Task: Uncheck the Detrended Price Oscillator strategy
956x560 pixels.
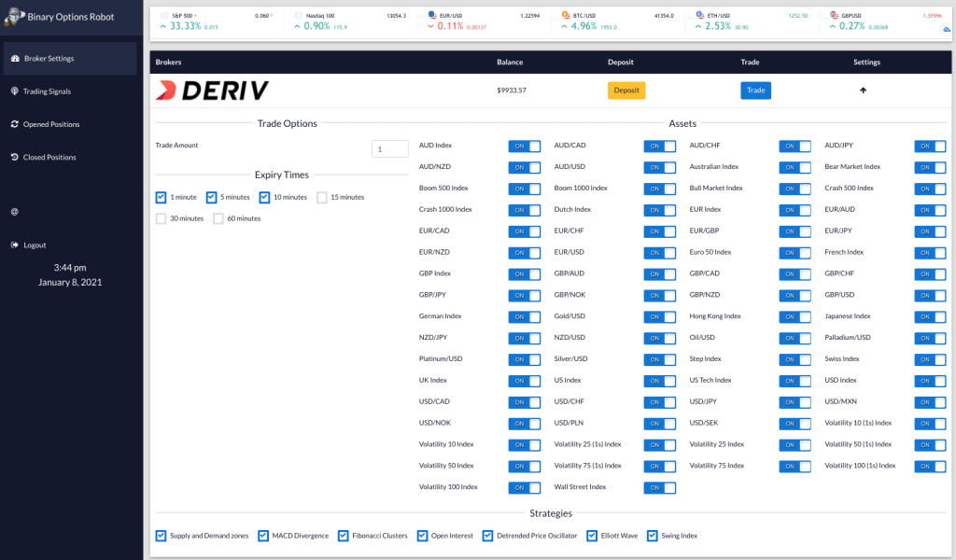Action: click(x=487, y=536)
